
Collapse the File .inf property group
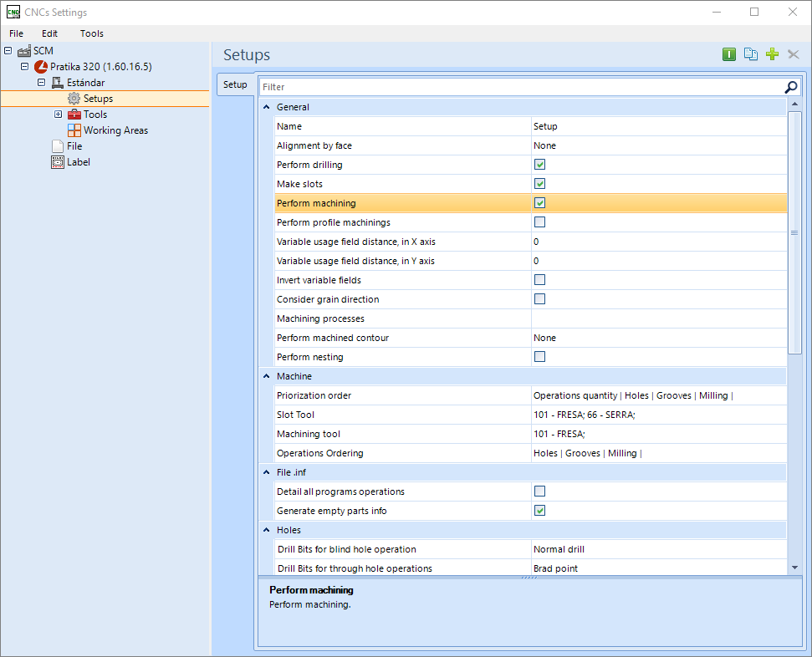pos(267,472)
